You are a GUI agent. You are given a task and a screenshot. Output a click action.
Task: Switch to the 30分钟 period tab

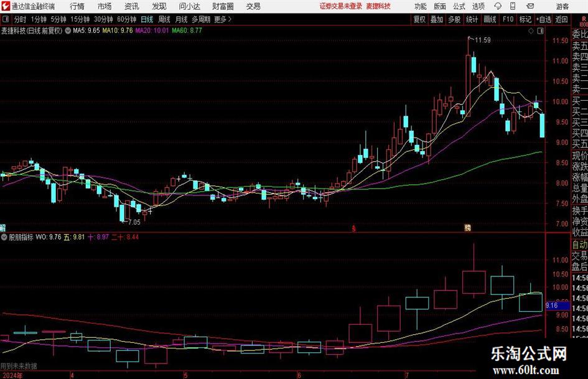point(103,19)
